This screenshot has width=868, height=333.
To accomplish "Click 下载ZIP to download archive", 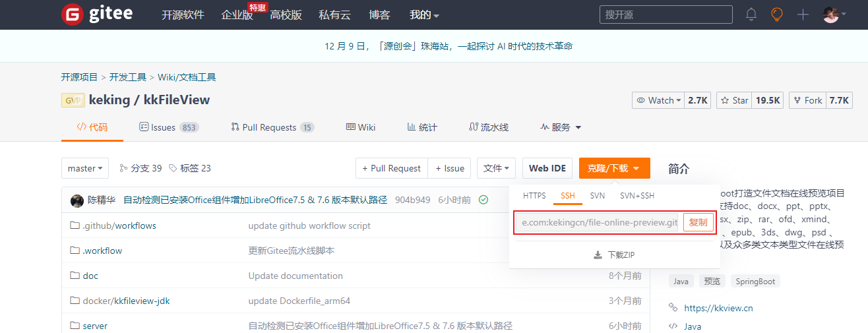I will (614, 255).
